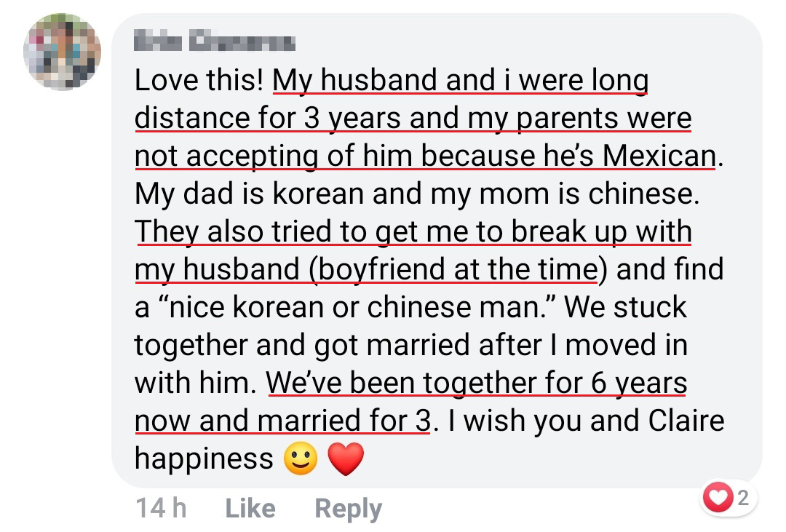This screenshot has width=786, height=532.
Task: Click the smiley face emoji in comment
Action: 301,458
